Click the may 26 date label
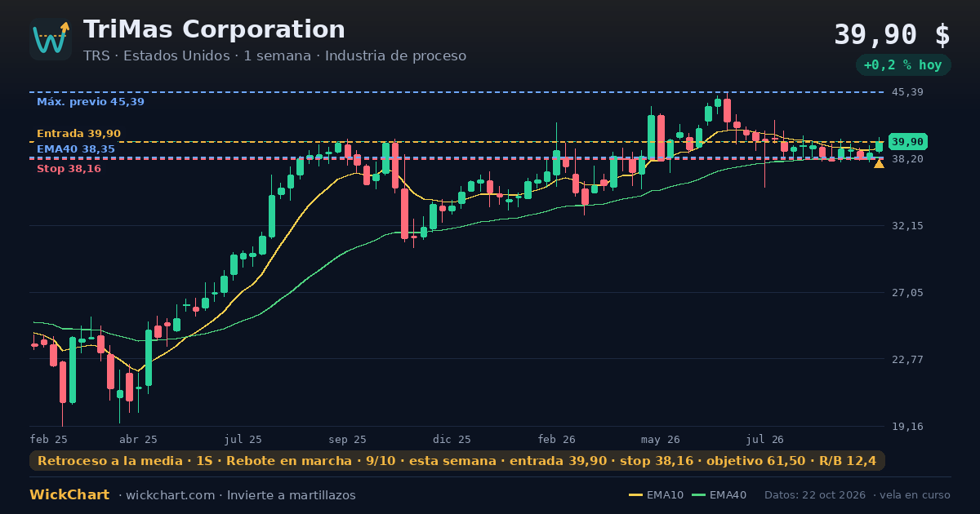The image size is (980, 514). point(661,439)
